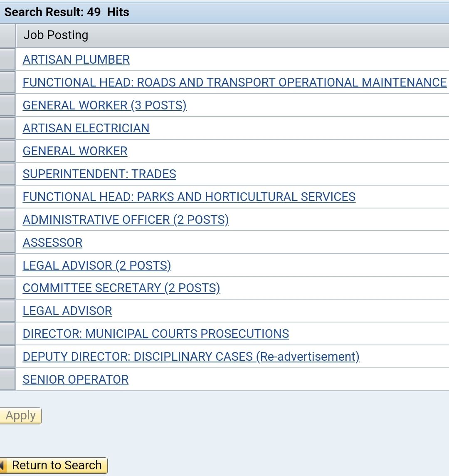The width and height of the screenshot is (449, 476).
Task: View the SENIOR OPERATOR job posting
Action: click(75, 379)
